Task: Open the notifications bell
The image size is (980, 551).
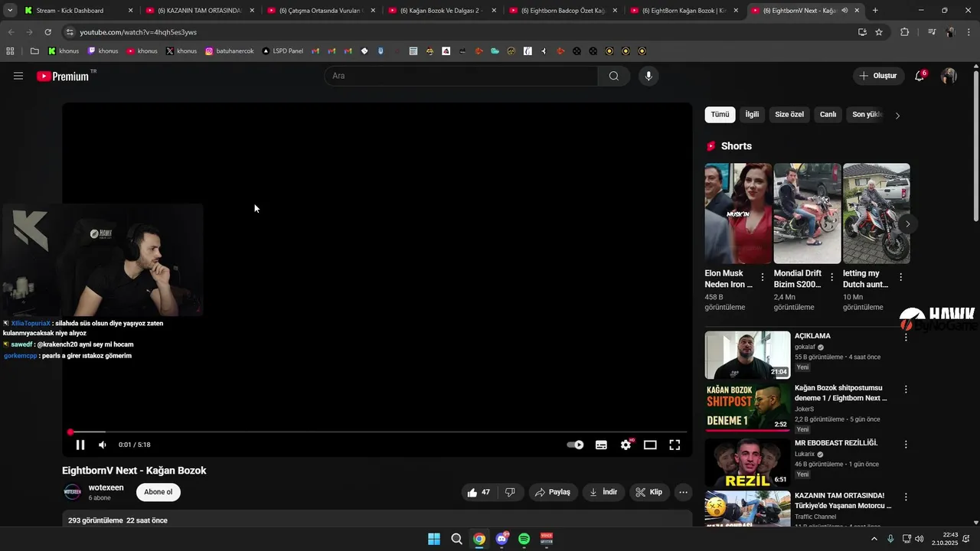Action: click(x=920, y=76)
